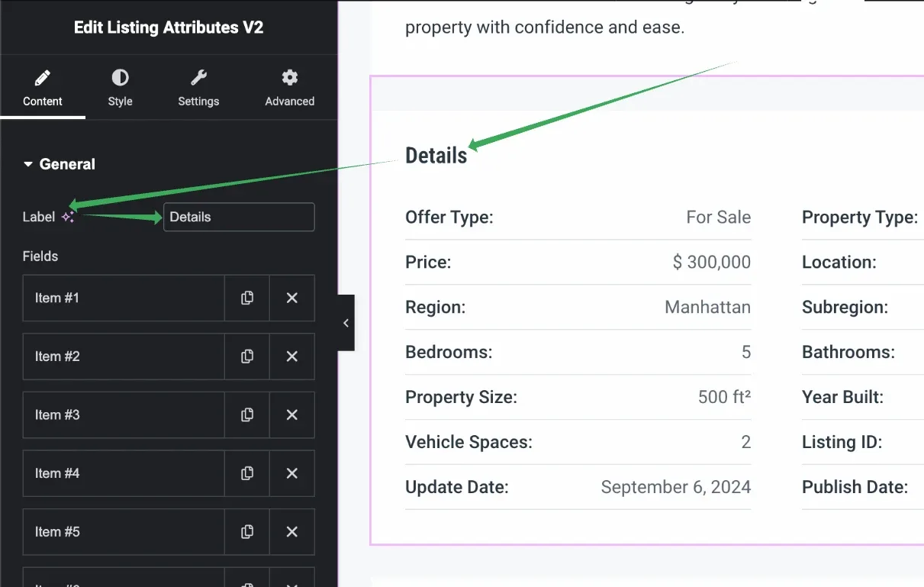Screen dimensions: 924x587
Task: Click the Edit Listing Attributes V2 title
Action: [x=169, y=27]
